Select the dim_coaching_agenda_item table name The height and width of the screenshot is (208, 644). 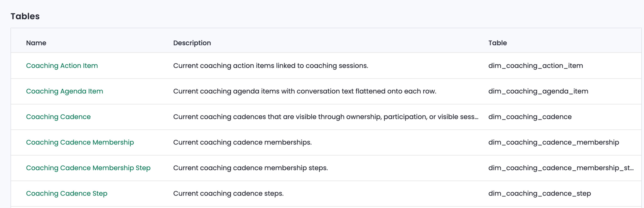tap(538, 91)
